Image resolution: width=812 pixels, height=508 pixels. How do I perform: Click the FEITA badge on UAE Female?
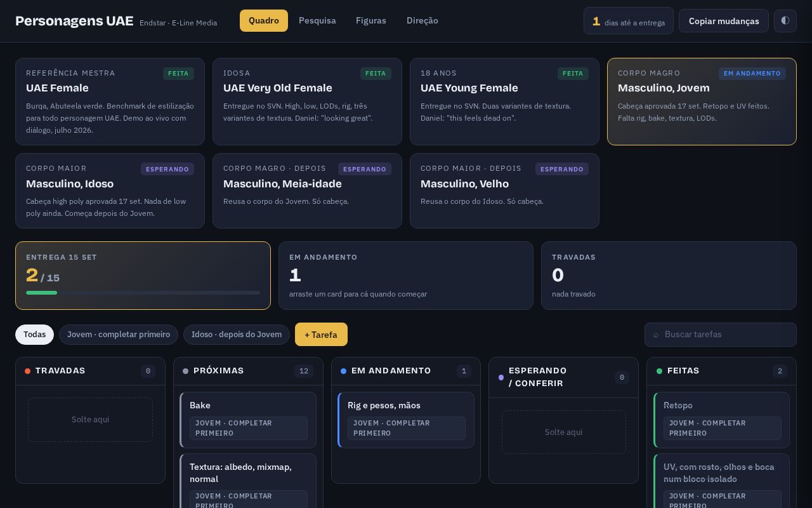tap(178, 74)
